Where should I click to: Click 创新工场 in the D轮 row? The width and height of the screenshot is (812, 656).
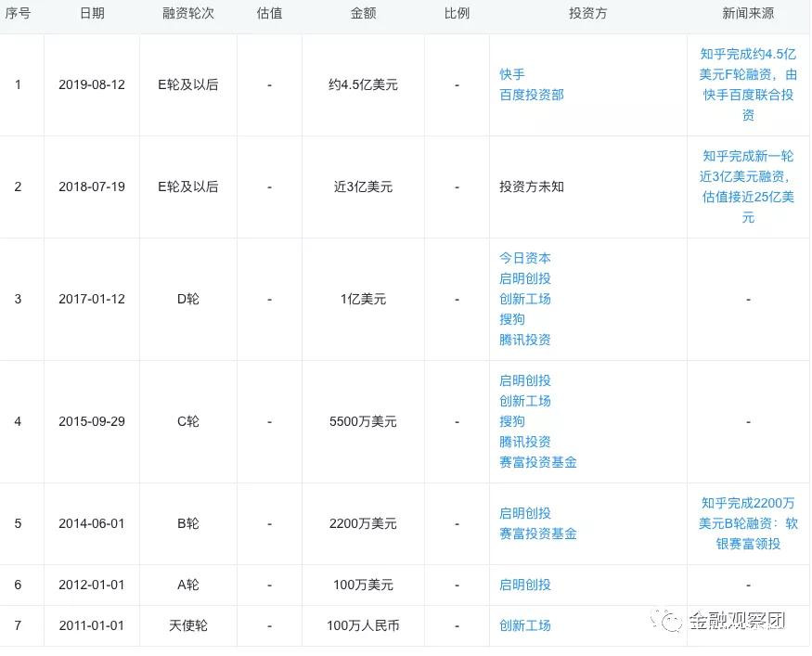[x=524, y=299]
